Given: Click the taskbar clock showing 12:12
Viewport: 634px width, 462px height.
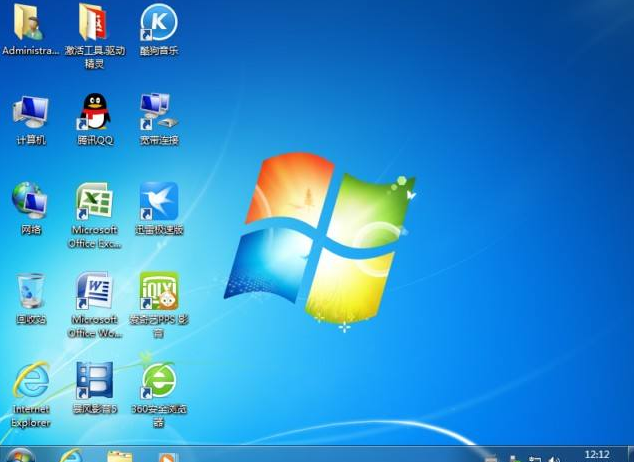Looking at the screenshot, I should coord(596,454).
